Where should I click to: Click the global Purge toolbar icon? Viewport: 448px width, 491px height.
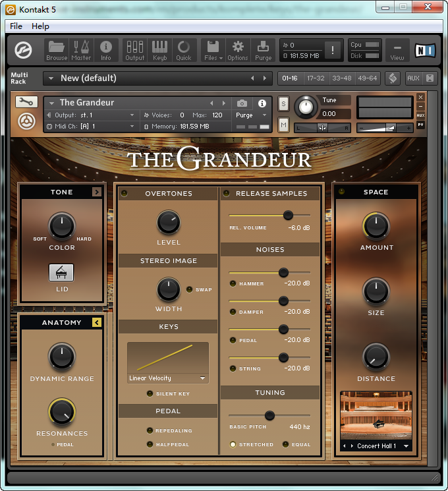click(263, 50)
